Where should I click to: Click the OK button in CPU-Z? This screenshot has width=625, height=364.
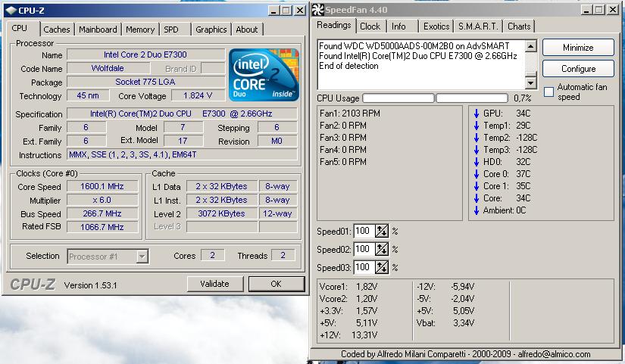[x=277, y=284]
